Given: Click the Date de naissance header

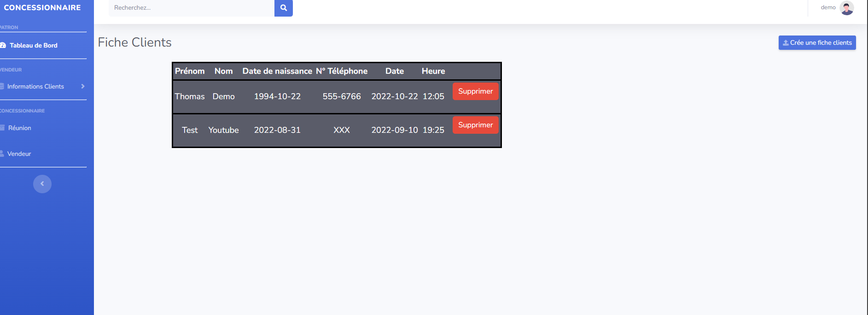Looking at the screenshot, I should coord(277,71).
